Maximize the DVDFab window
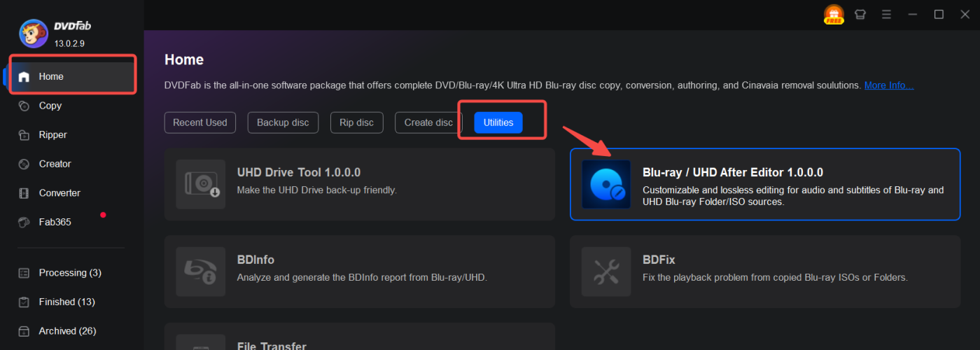 [939, 15]
